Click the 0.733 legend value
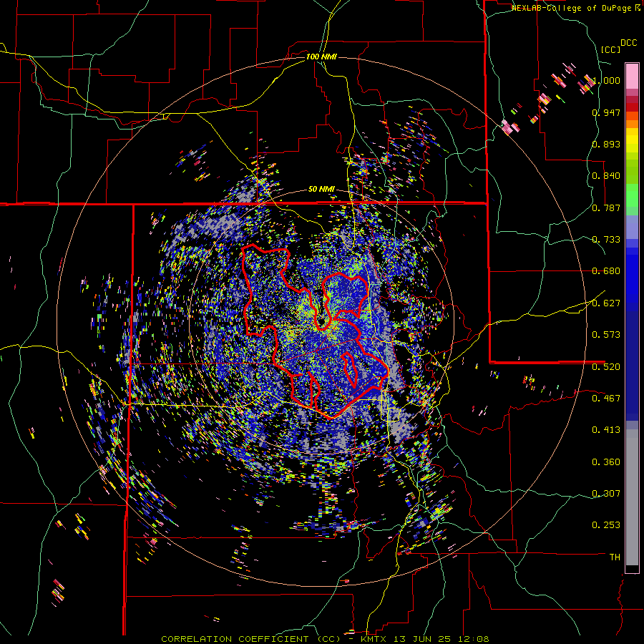The image size is (644, 644). (606, 240)
